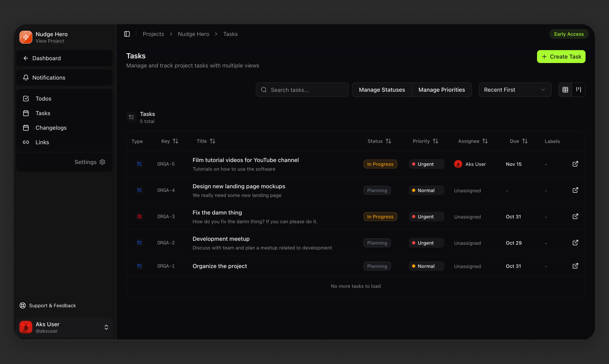Open external link for ORGA-4 task

(x=575, y=190)
